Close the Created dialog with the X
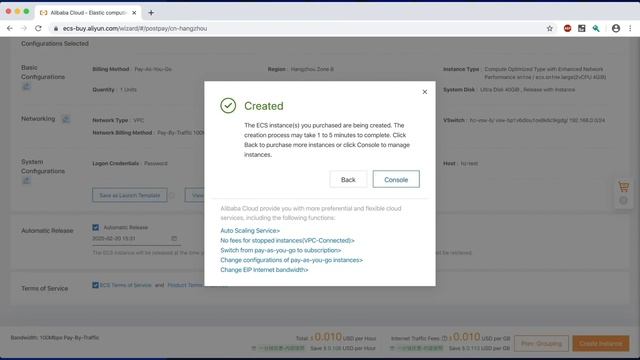The image size is (640, 360). (x=424, y=92)
